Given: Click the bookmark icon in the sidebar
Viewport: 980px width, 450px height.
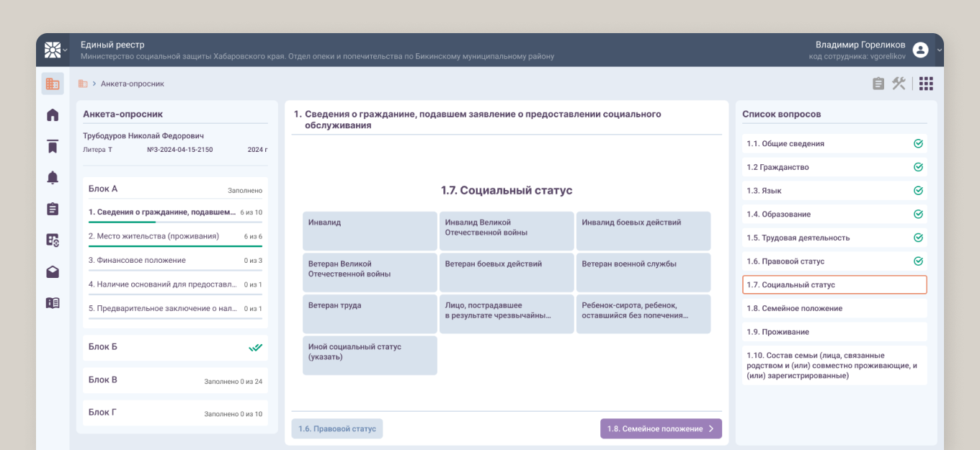Looking at the screenshot, I should click(x=53, y=147).
